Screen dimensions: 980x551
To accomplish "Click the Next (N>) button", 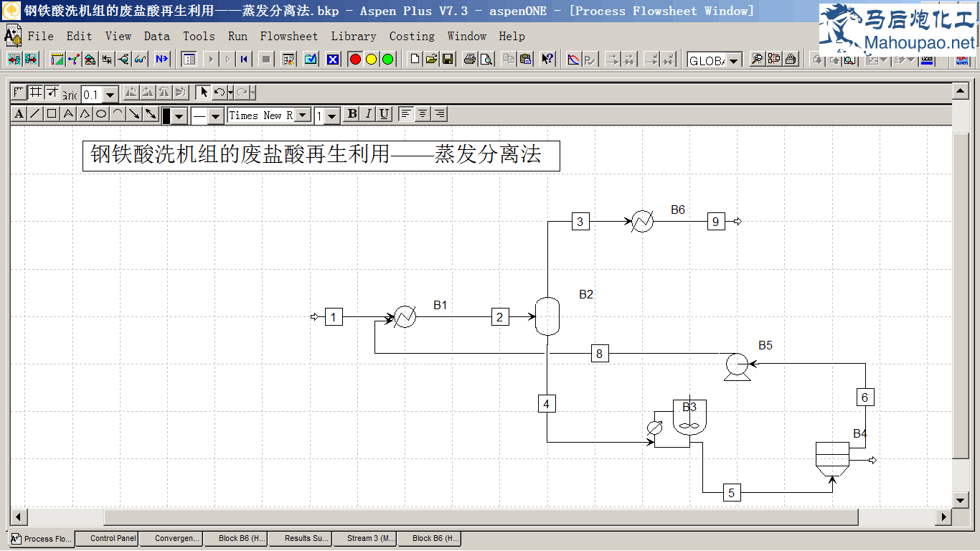I will (162, 60).
